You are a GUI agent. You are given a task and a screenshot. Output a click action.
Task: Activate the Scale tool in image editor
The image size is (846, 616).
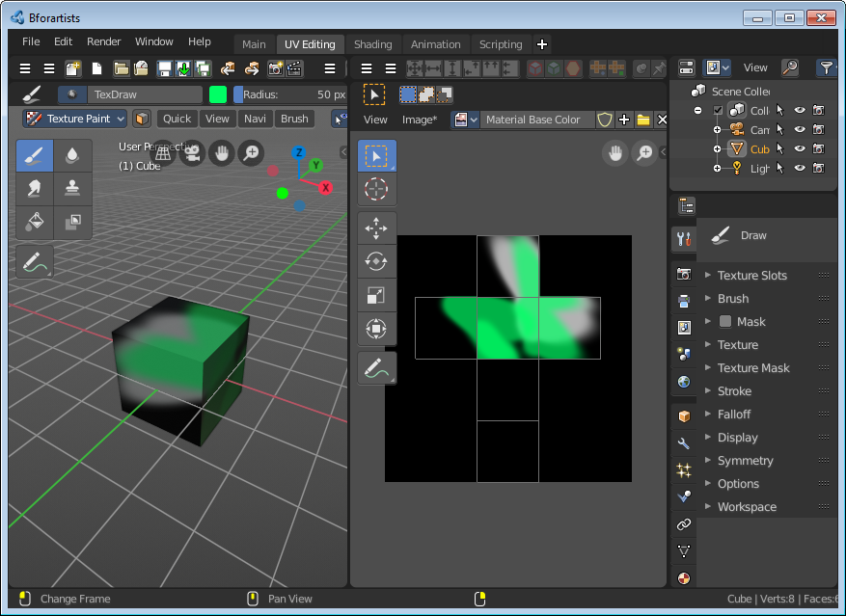376,296
